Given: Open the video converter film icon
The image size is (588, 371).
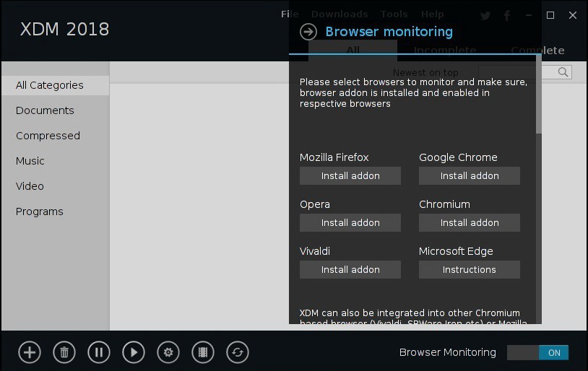Looking at the screenshot, I should [203, 352].
